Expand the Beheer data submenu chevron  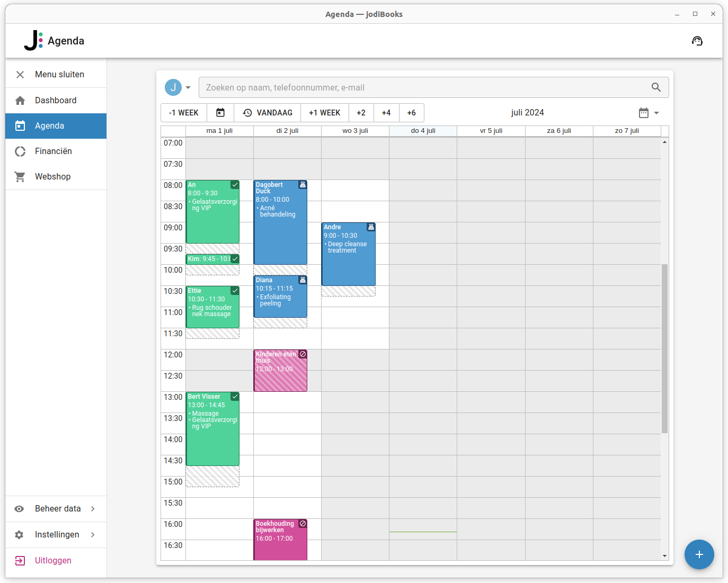tap(93, 509)
